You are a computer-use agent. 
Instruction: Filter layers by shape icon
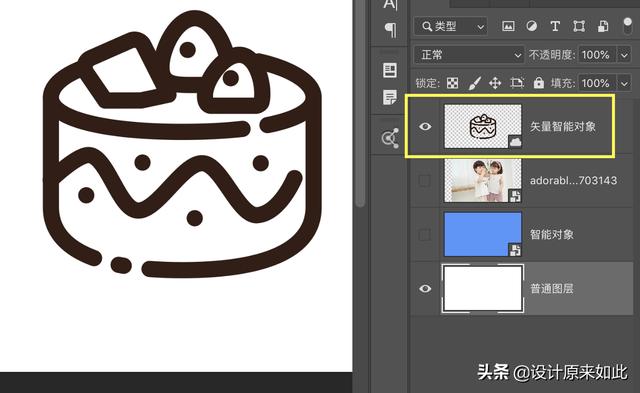tap(579, 27)
